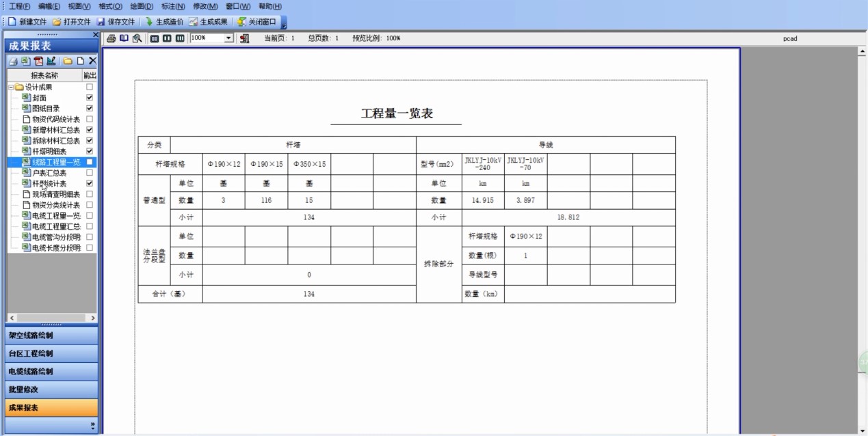
Task: Select the 图纸目录 report in tree
Action: (x=46, y=109)
